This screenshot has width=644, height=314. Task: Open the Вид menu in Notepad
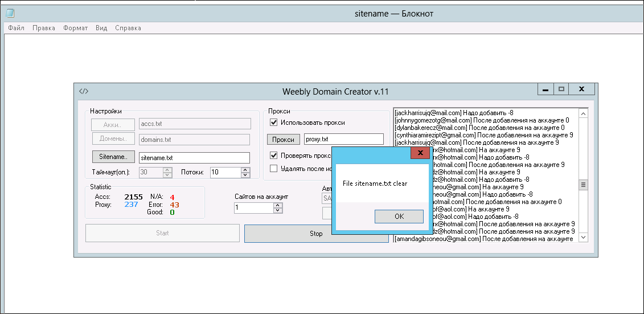(101, 28)
